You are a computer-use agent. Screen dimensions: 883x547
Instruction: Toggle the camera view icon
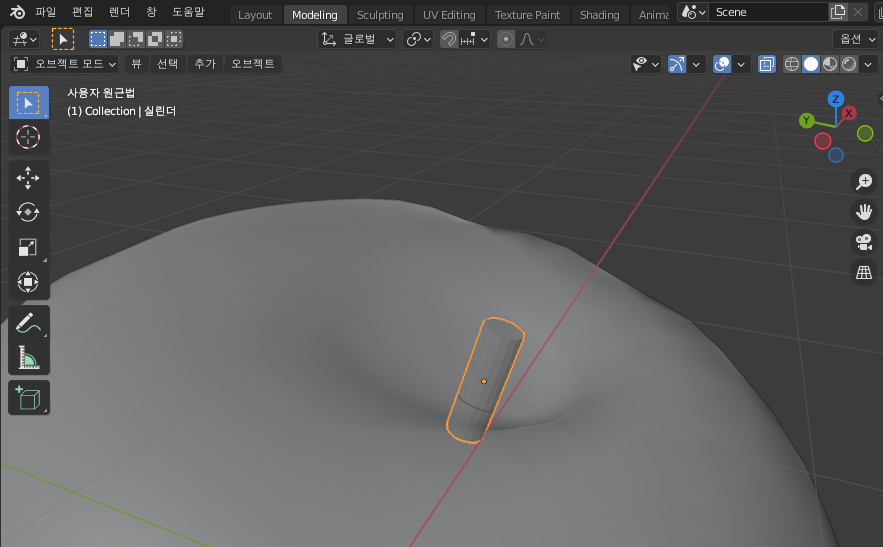(x=864, y=242)
